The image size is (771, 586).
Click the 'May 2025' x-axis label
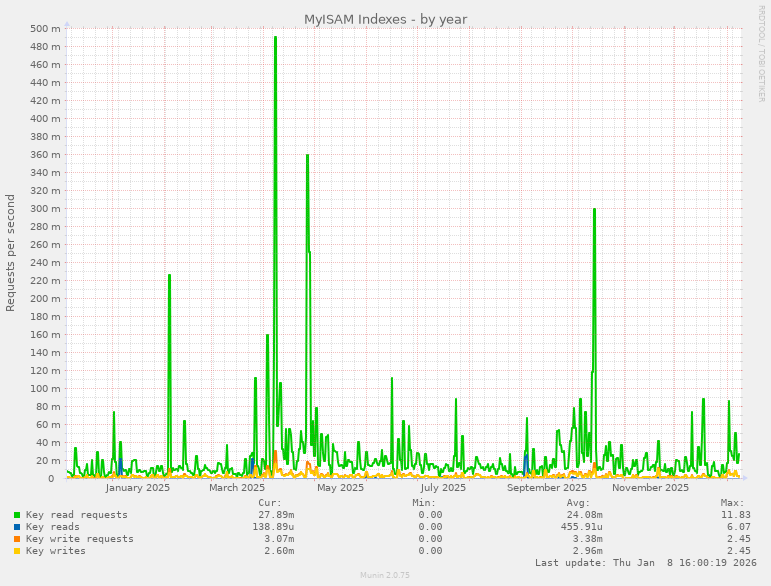[340, 488]
